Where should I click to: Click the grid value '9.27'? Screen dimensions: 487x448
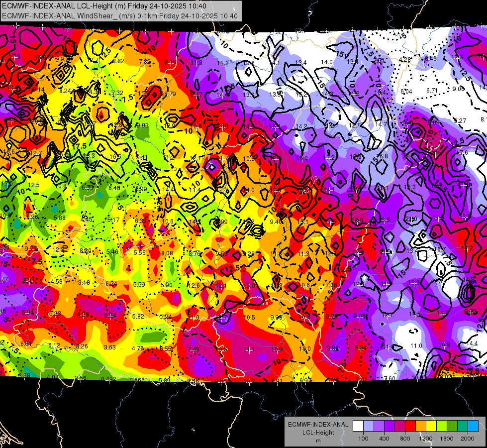[460, 120]
